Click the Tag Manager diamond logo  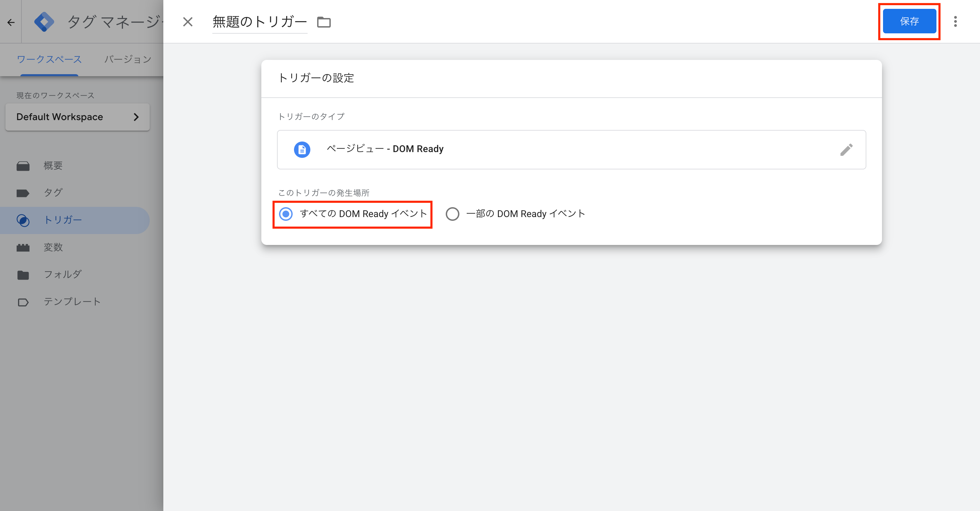(x=45, y=22)
